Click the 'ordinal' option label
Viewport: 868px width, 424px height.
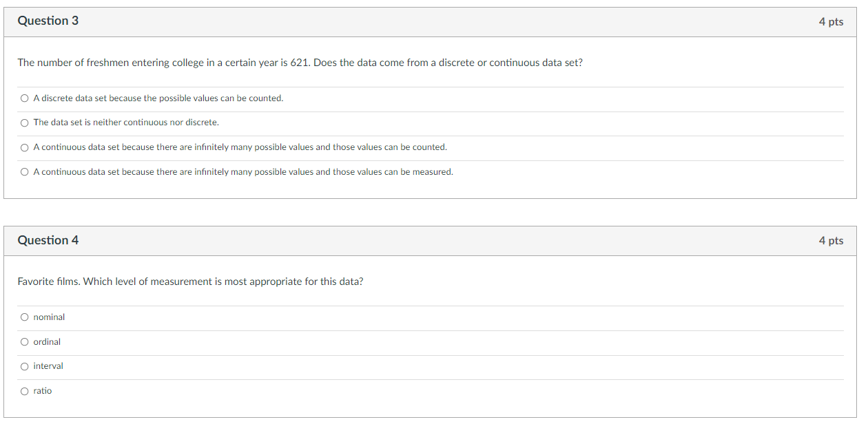click(x=47, y=342)
